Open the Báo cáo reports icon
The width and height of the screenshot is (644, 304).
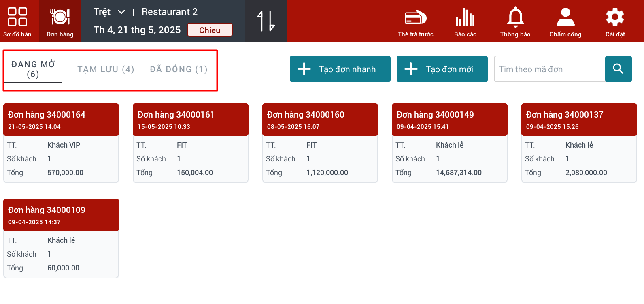click(x=465, y=21)
